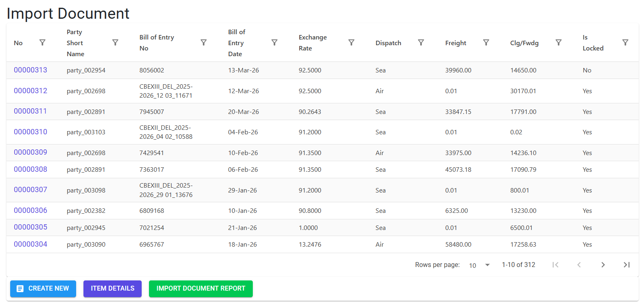Sort by the No column header

[x=18, y=43]
